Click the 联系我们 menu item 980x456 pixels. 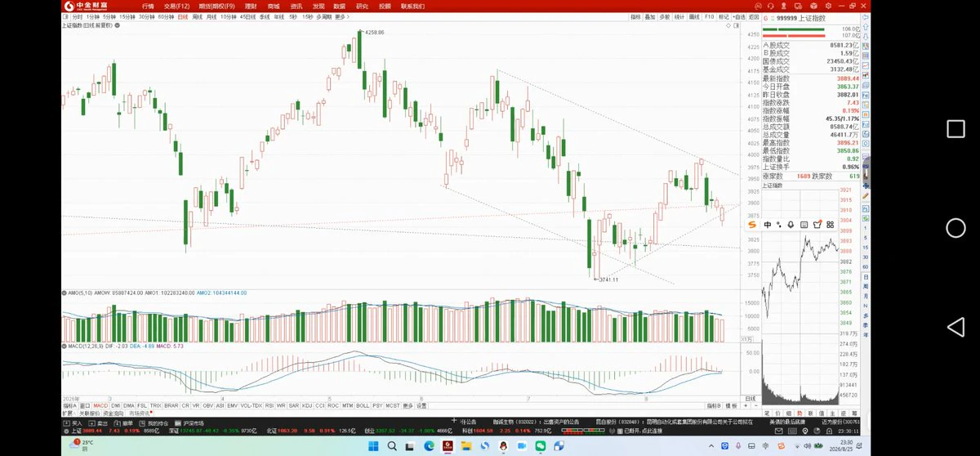click(x=412, y=6)
